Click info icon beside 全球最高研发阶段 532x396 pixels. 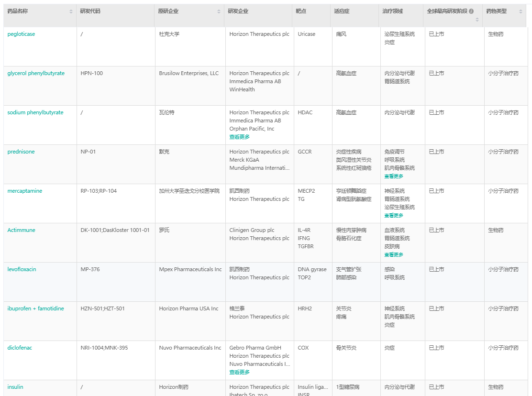coord(471,11)
